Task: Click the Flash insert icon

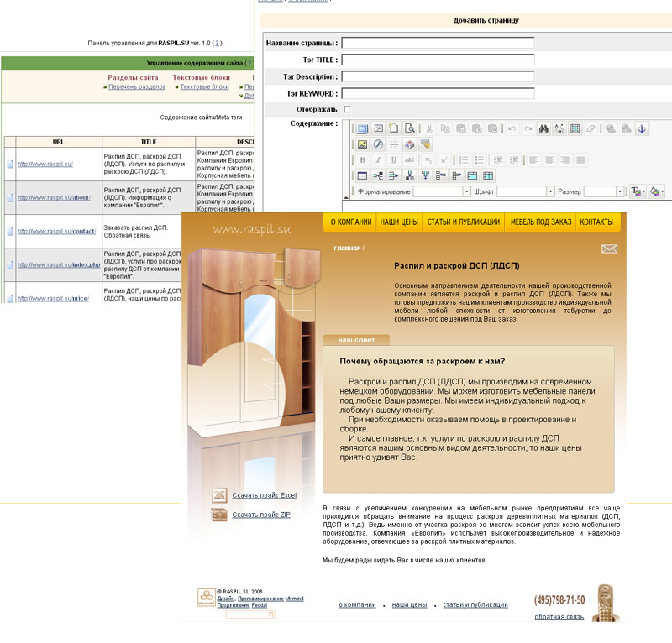Action: tap(378, 144)
